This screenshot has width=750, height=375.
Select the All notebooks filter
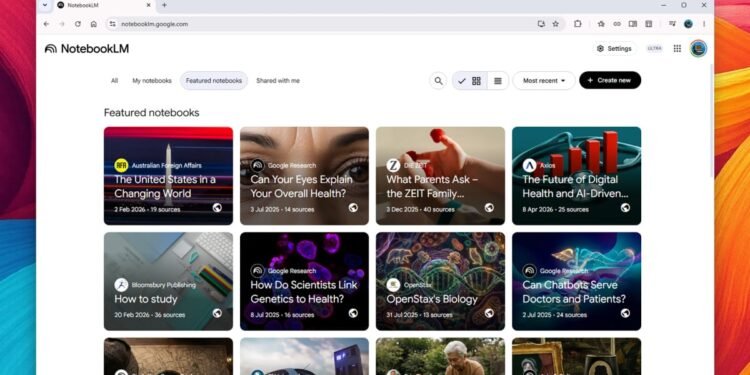[x=114, y=81]
